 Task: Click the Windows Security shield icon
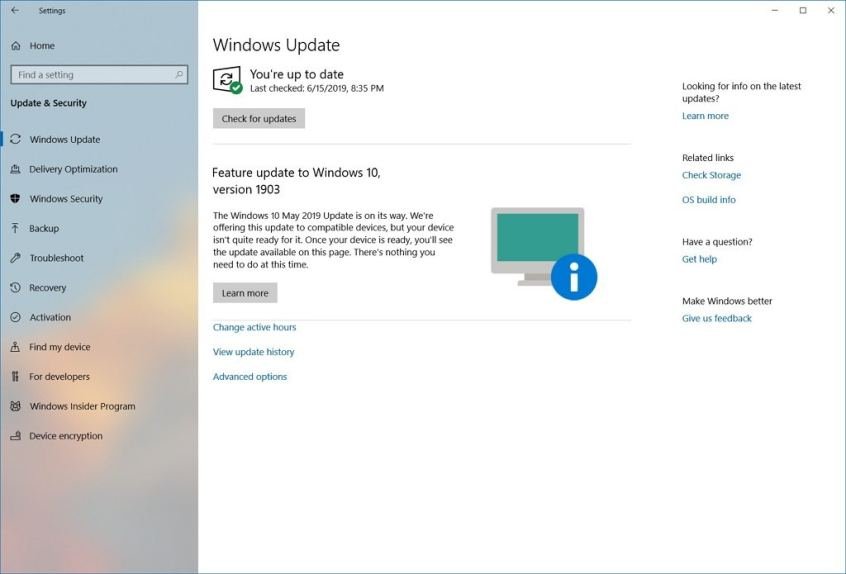click(15, 199)
